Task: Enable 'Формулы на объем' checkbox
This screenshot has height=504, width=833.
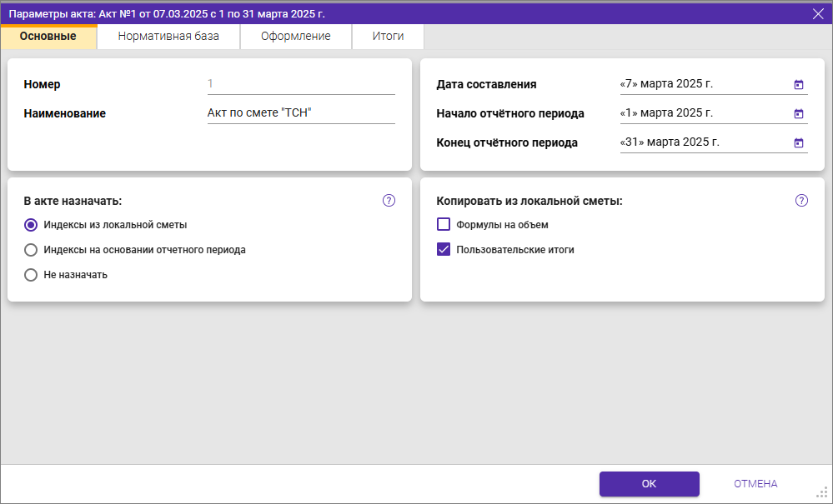Action: tap(444, 225)
